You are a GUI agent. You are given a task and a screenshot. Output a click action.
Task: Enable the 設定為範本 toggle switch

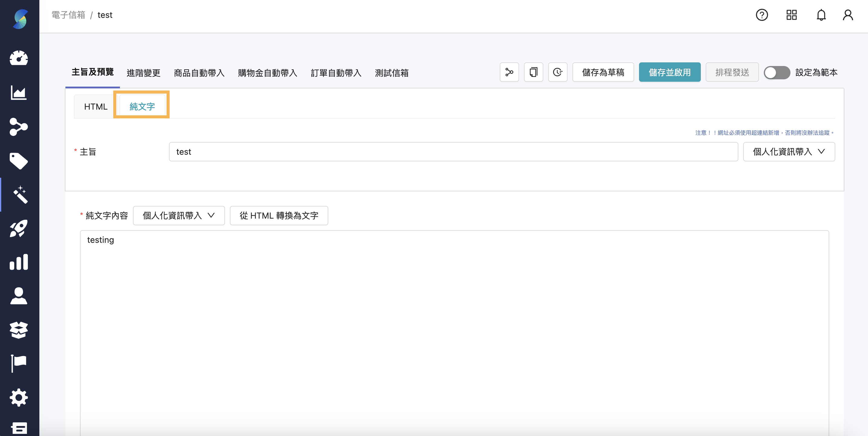pos(777,72)
